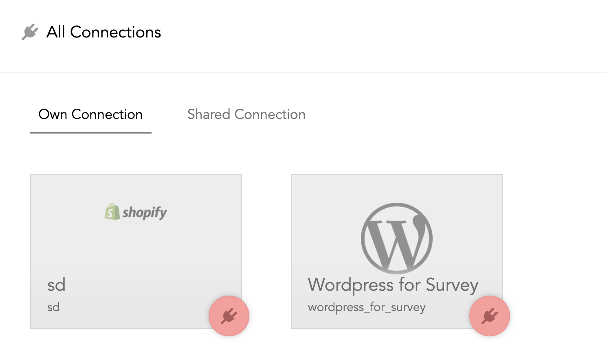
Task: Click the wordpress_for_survey identifier text
Action: pos(367,307)
